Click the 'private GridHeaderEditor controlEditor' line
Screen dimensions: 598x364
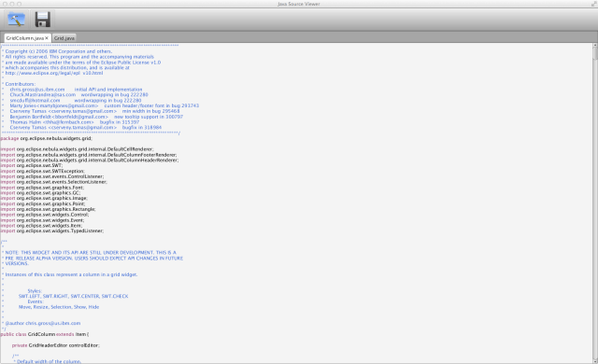56,345
